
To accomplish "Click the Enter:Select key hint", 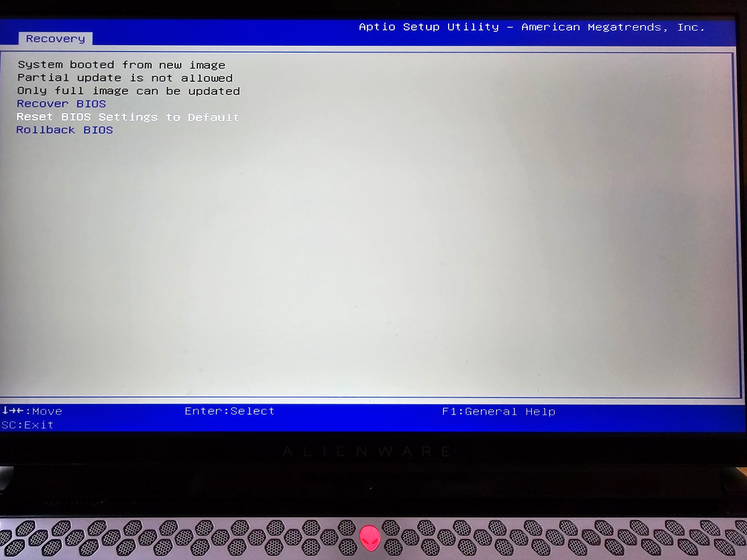I will (x=229, y=411).
